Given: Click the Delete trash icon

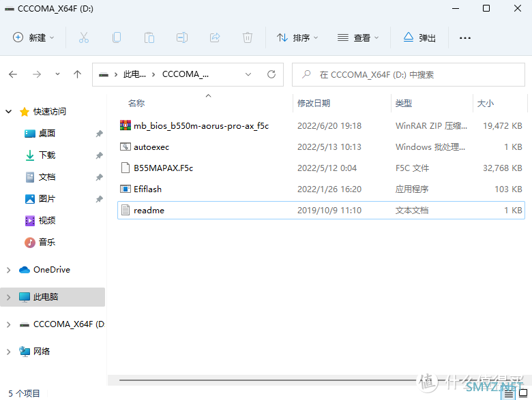Looking at the screenshot, I should click(248, 37).
